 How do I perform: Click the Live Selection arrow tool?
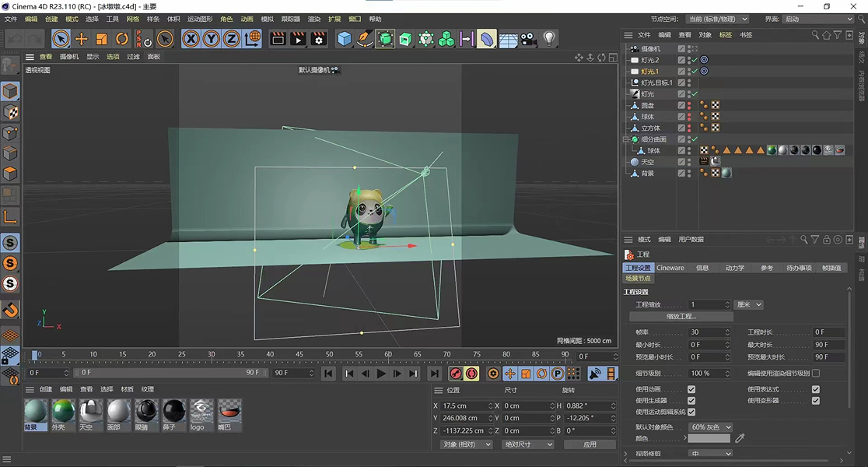[61, 39]
